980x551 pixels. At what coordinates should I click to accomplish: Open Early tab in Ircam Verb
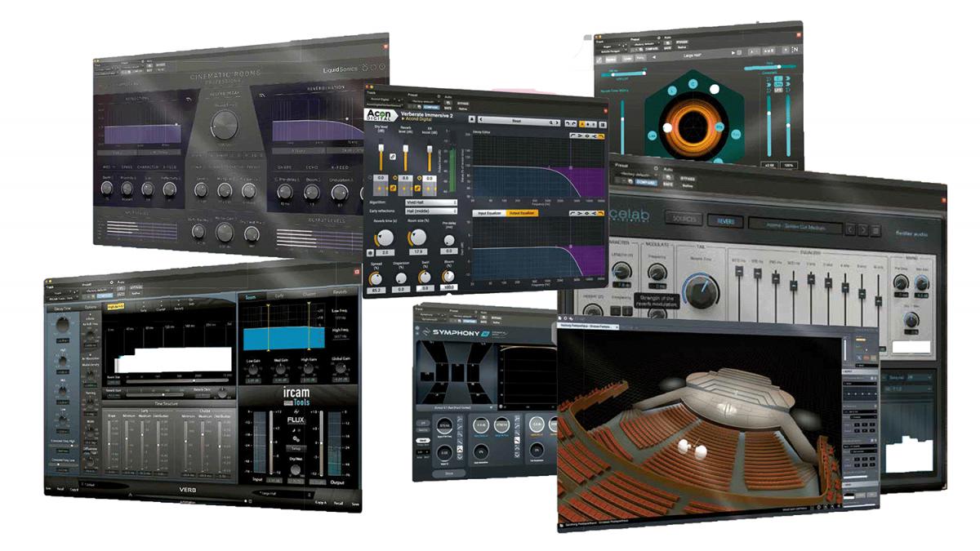coord(279,295)
